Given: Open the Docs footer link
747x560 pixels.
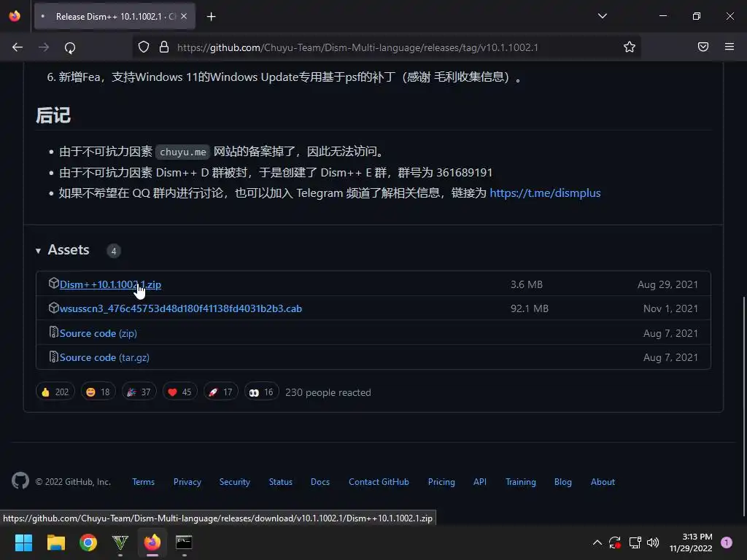Looking at the screenshot, I should (x=320, y=482).
